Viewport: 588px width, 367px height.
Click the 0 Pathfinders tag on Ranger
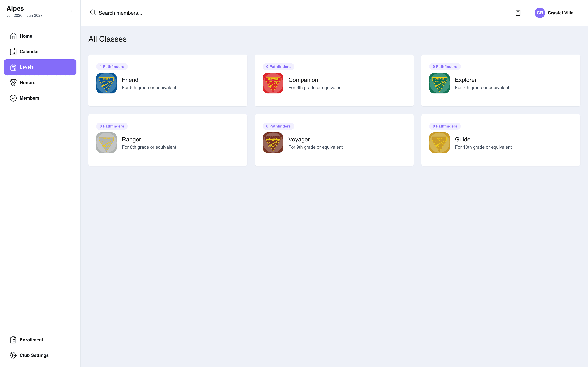tap(112, 126)
